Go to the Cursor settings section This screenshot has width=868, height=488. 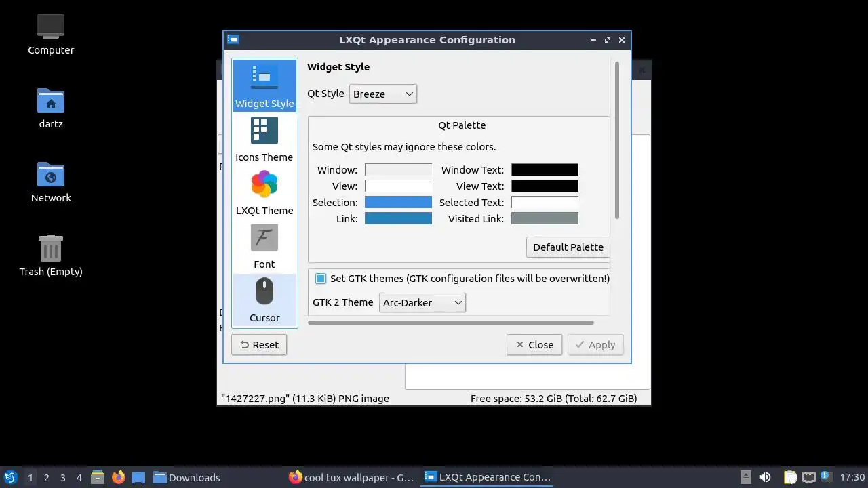point(264,300)
